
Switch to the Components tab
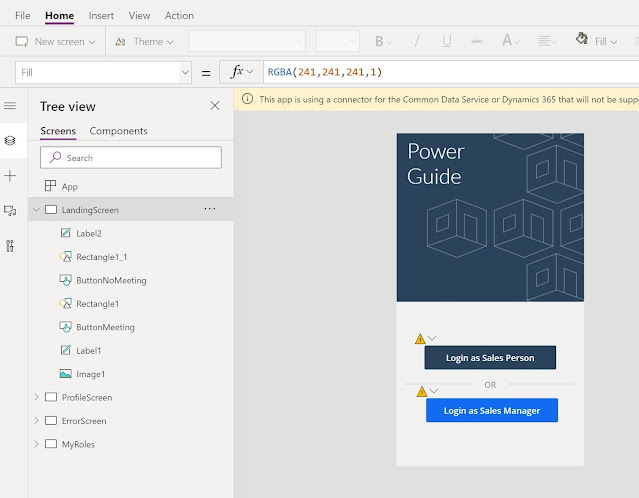coord(118,131)
